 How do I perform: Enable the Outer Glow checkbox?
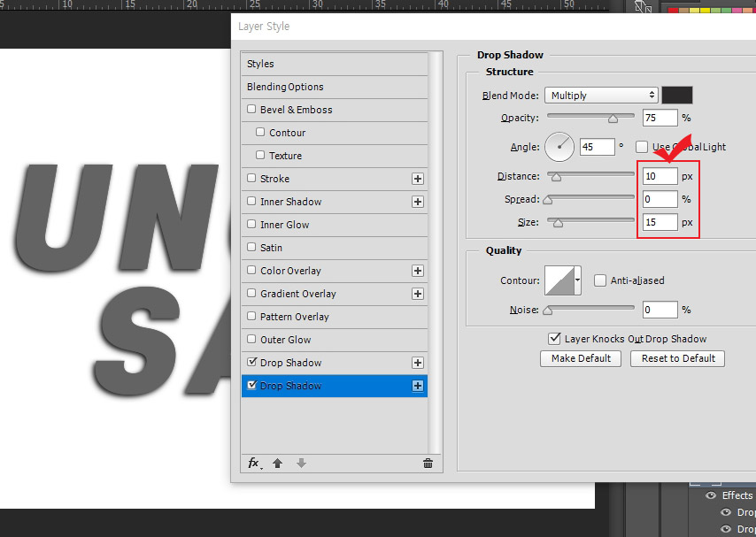pyautogui.click(x=251, y=339)
